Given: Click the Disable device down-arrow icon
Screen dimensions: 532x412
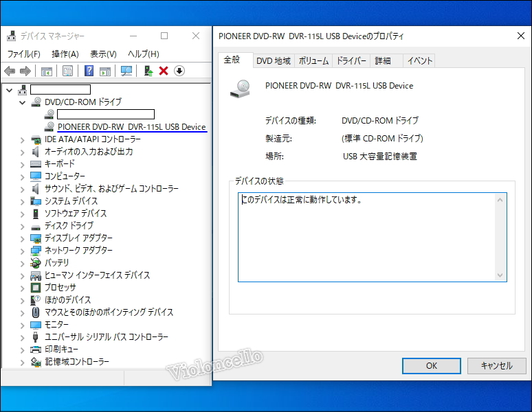Looking at the screenshot, I should pyautogui.click(x=179, y=71).
